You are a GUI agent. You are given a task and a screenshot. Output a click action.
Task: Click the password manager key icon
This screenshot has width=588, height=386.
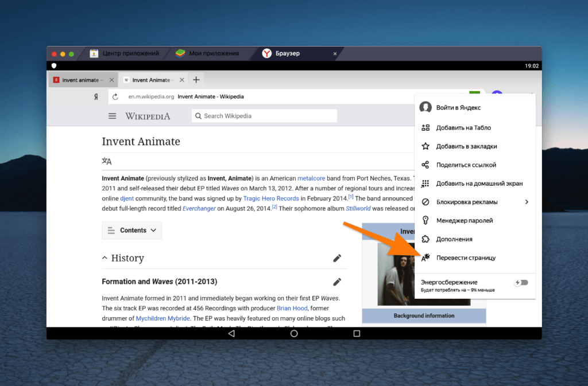point(425,220)
